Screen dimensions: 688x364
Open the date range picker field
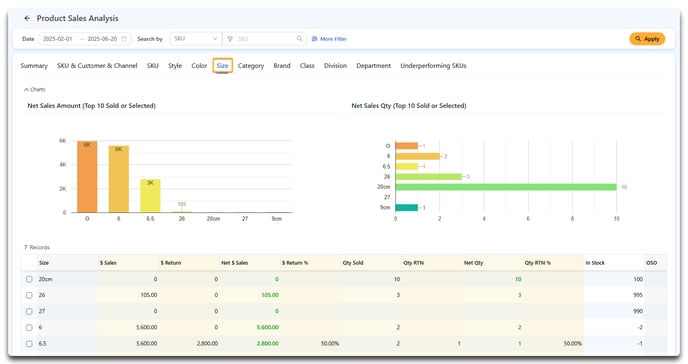(85, 39)
